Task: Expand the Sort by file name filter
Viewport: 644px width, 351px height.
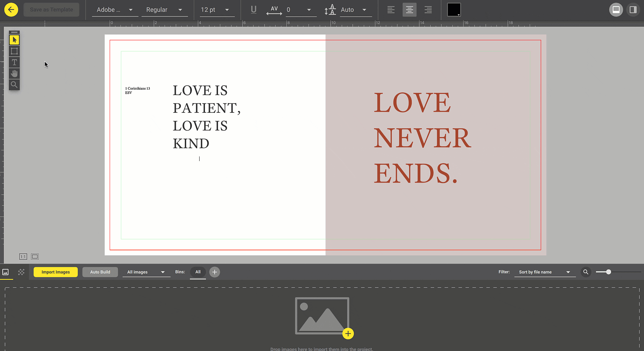Action: (x=544, y=272)
